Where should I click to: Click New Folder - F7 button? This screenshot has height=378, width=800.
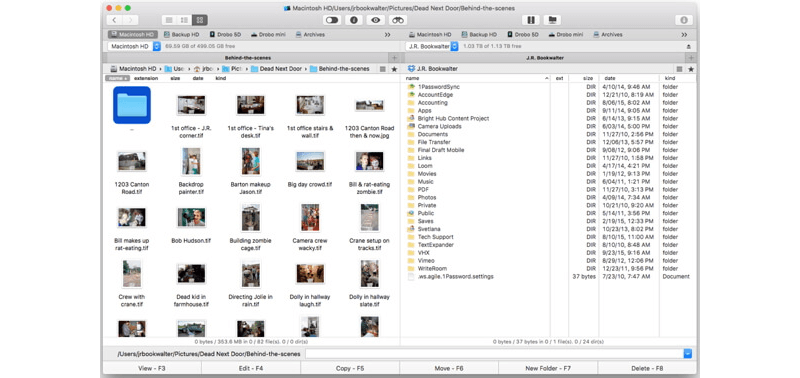(x=548, y=368)
